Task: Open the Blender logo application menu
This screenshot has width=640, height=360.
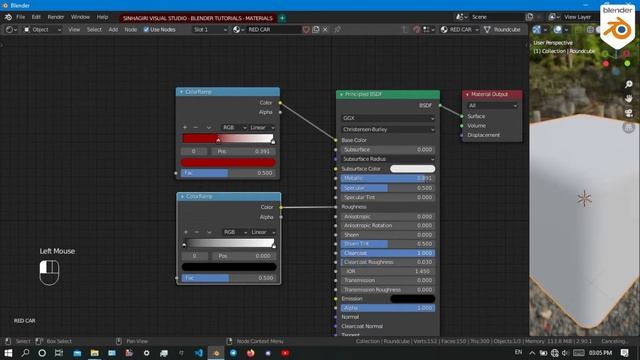Action: [8, 17]
